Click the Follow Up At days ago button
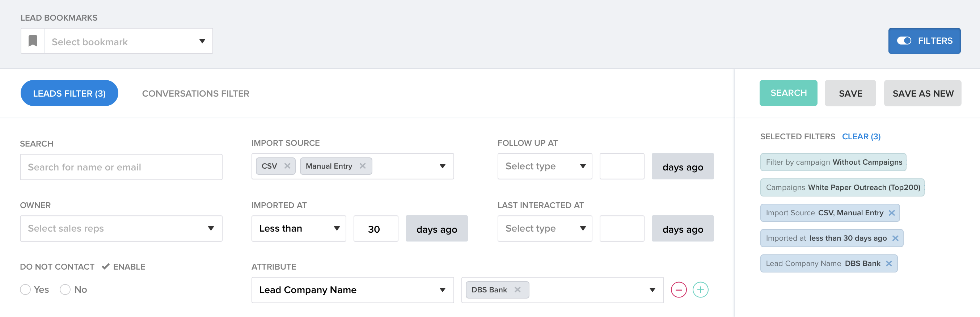 [x=683, y=166]
